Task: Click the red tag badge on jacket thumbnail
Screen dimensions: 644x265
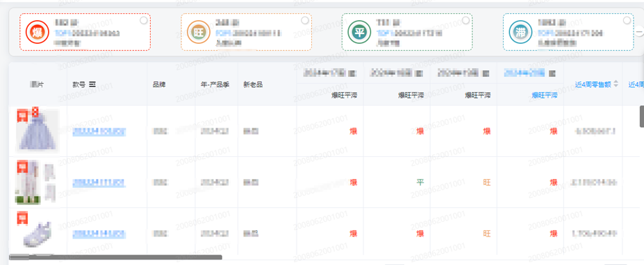Action: [23, 115]
